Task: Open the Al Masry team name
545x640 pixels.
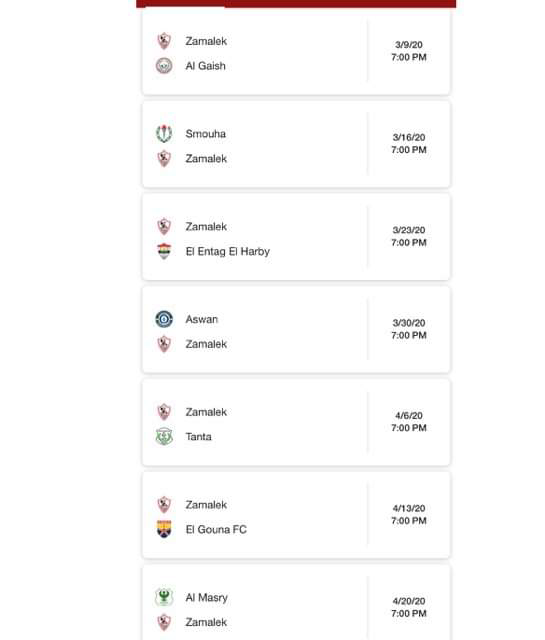Action: pyautogui.click(x=206, y=597)
